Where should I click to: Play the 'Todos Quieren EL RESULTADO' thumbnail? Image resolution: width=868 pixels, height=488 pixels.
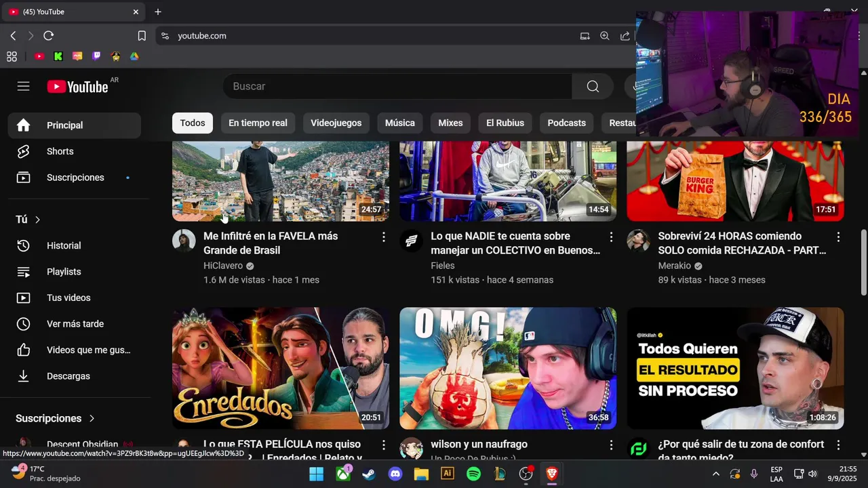(735, 368)
